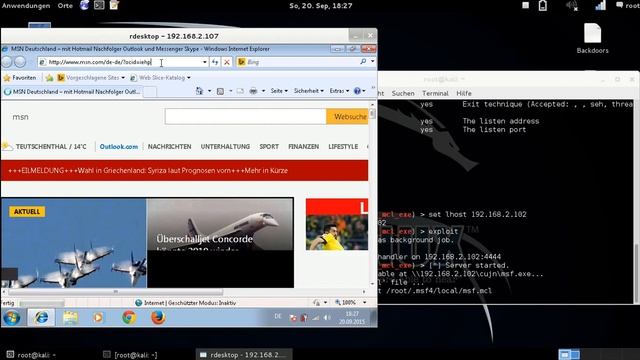
Task: Open Orte menu in top panel
Action: tap(65, 6)
